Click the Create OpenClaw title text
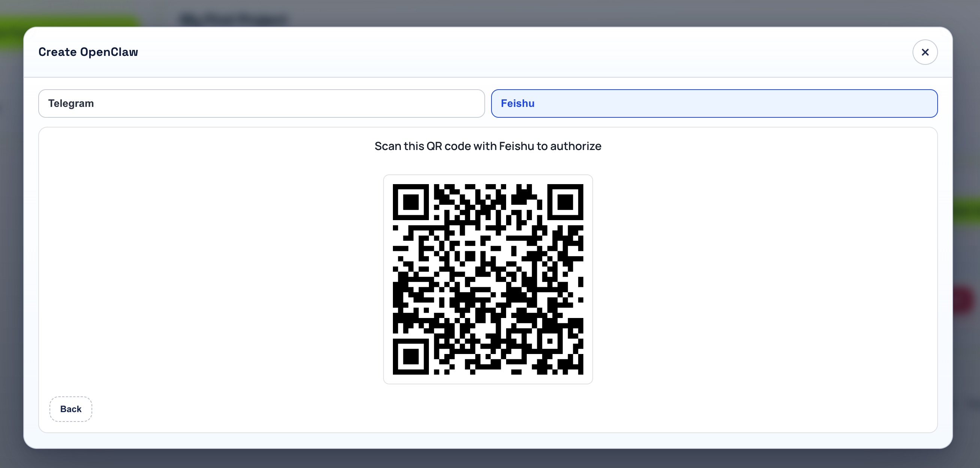This screenshot has width=980, height=468. tap(88, 52)
